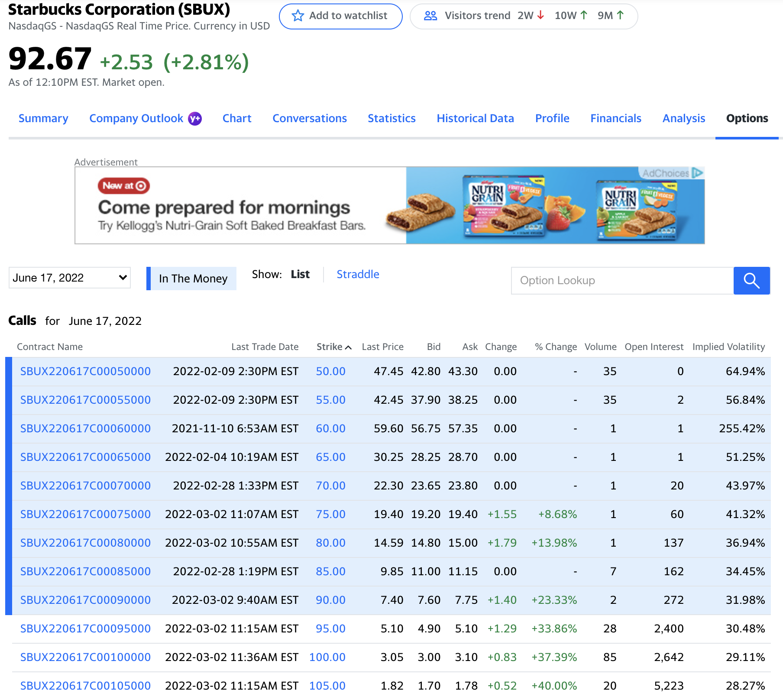Click the Strike column sort arrow
The width and height of the screenshot is (783, 700).
pyautogui.click(x=348, y=347)
